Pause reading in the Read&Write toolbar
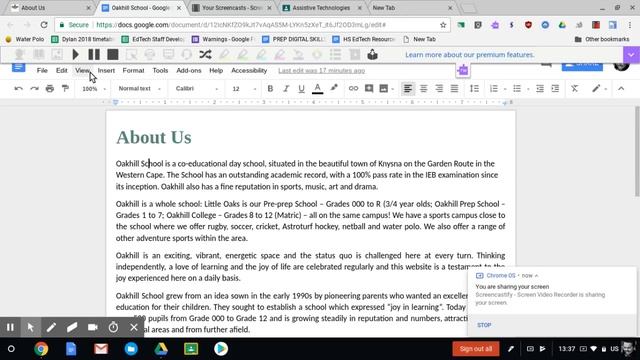 point(94,54)
